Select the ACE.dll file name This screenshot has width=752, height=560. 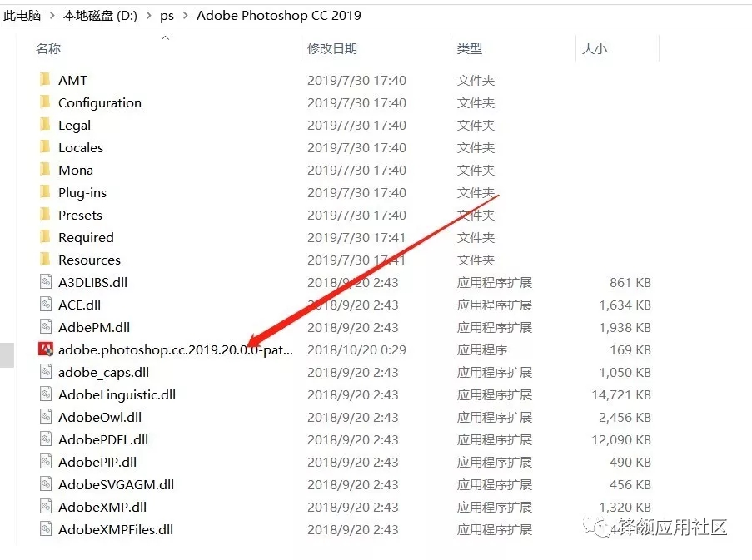79,305
